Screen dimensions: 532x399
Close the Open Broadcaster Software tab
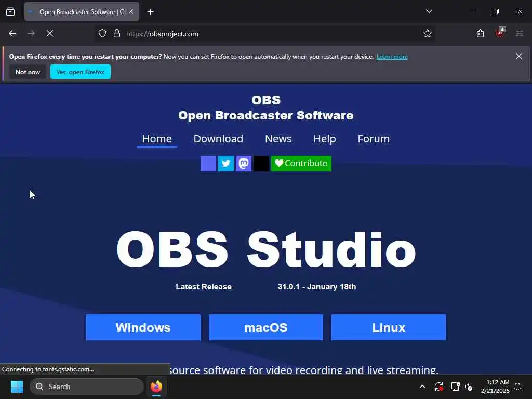click(x=131, y=11)
